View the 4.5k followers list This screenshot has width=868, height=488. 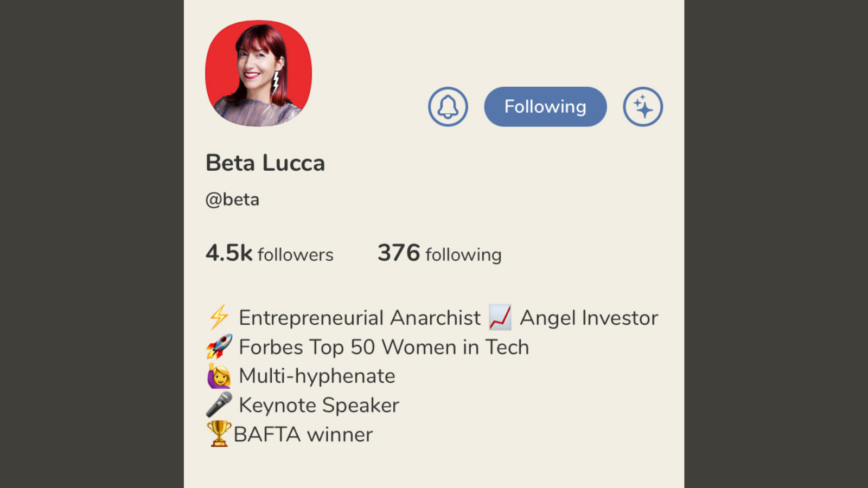(270, 253)
